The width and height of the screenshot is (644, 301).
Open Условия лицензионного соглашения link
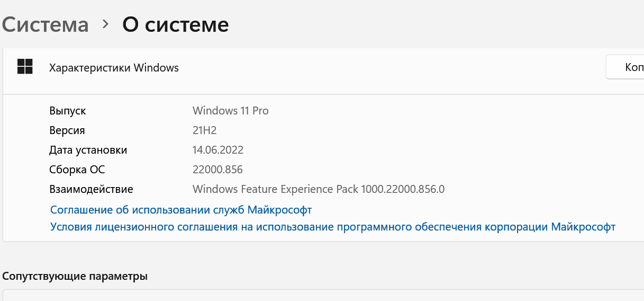click(332, 227)
